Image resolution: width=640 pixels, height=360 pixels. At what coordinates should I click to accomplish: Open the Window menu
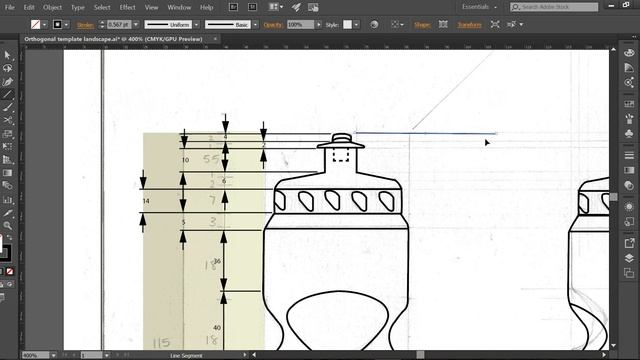(179, 7)
